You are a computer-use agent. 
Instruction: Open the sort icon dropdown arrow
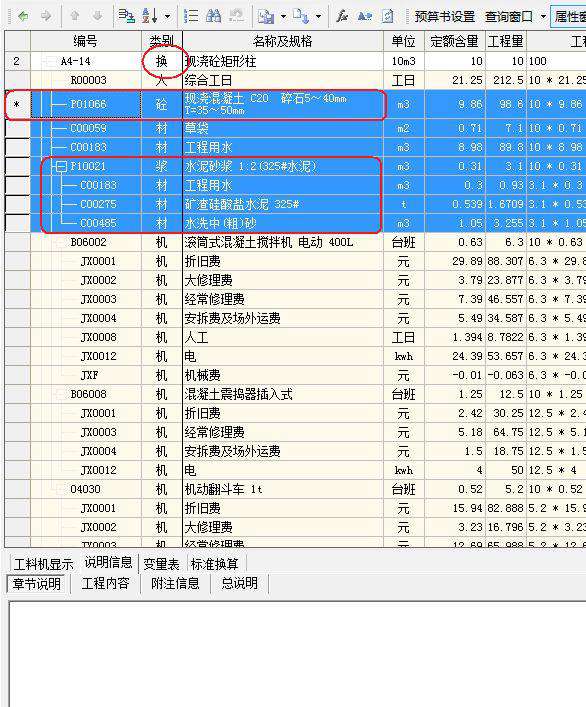point(168,17)
